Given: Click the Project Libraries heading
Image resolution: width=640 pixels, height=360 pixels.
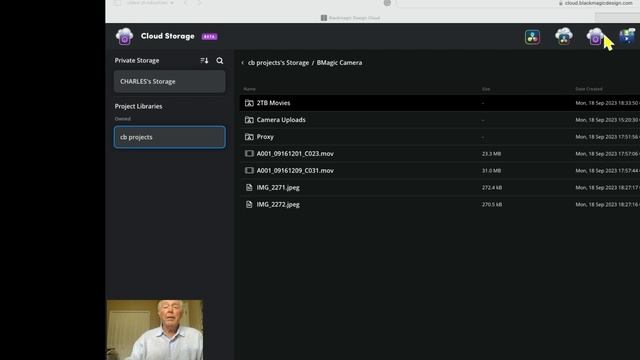Looking at the screenshot, I should [x=138, y=106].
